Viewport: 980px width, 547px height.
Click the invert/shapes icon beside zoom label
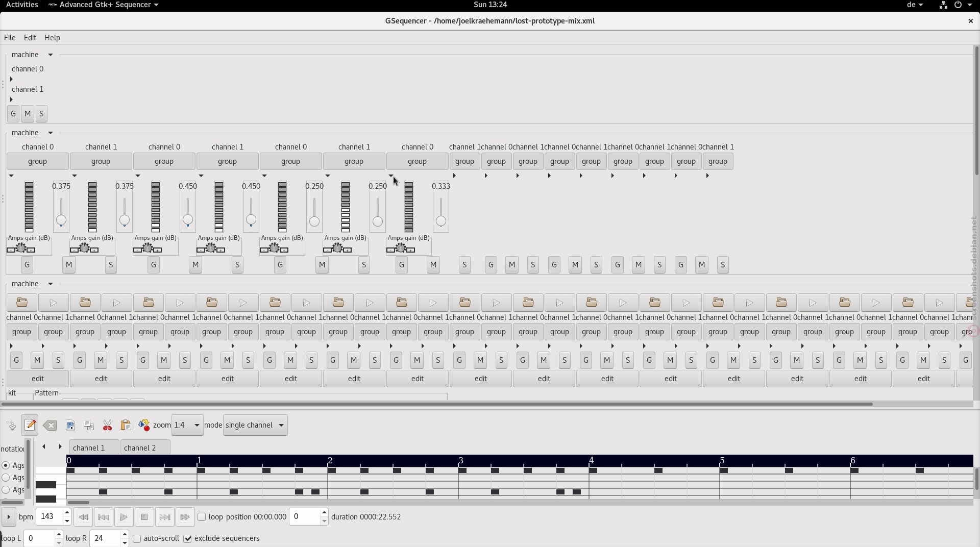(144, 425)
